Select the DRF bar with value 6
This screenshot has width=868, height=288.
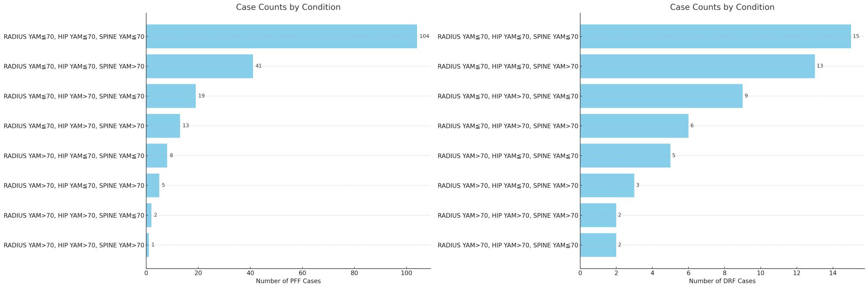[x=634, y=126]
